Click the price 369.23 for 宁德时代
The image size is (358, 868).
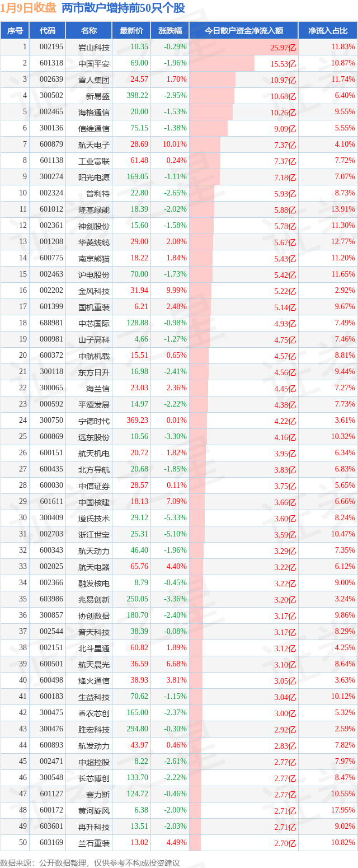click(137, 421)
